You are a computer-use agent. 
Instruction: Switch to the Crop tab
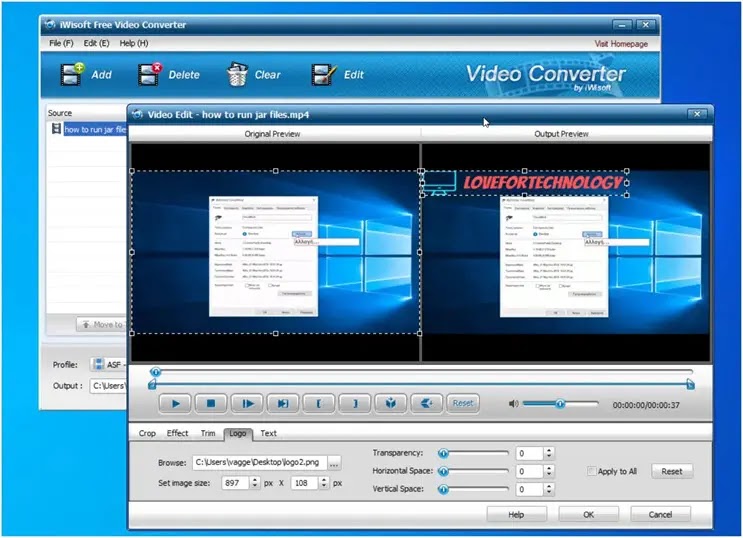click(147, 433)
